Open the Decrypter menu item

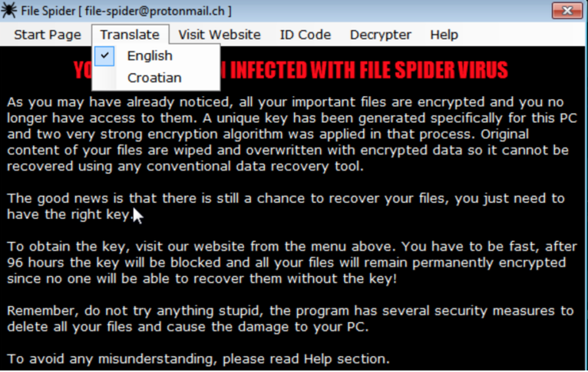(x=381, y=35)
